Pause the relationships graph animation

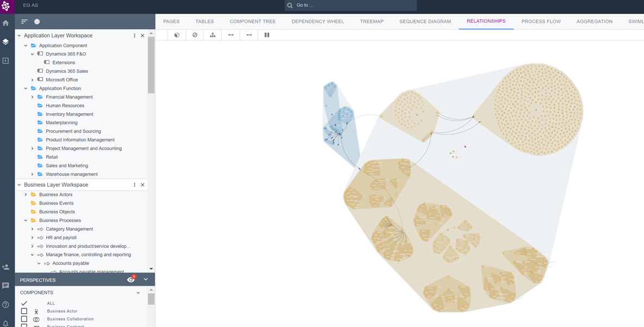click(267, 35)
